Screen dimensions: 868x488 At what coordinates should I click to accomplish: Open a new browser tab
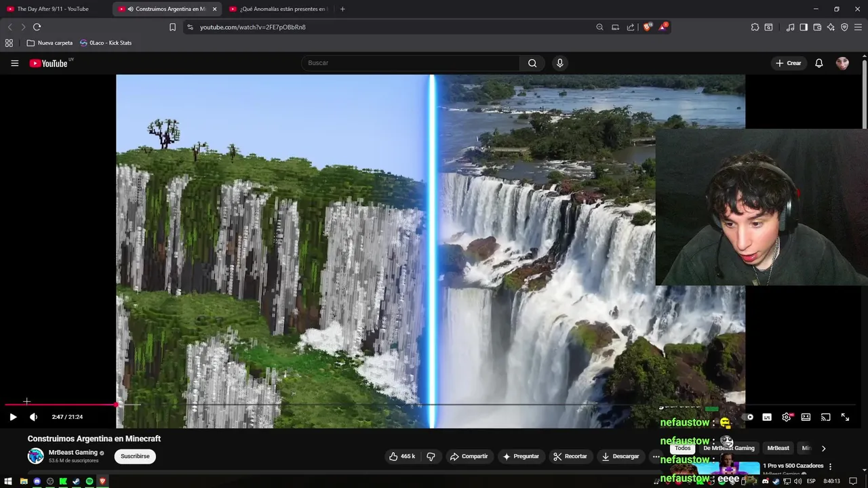pos(342,9)
